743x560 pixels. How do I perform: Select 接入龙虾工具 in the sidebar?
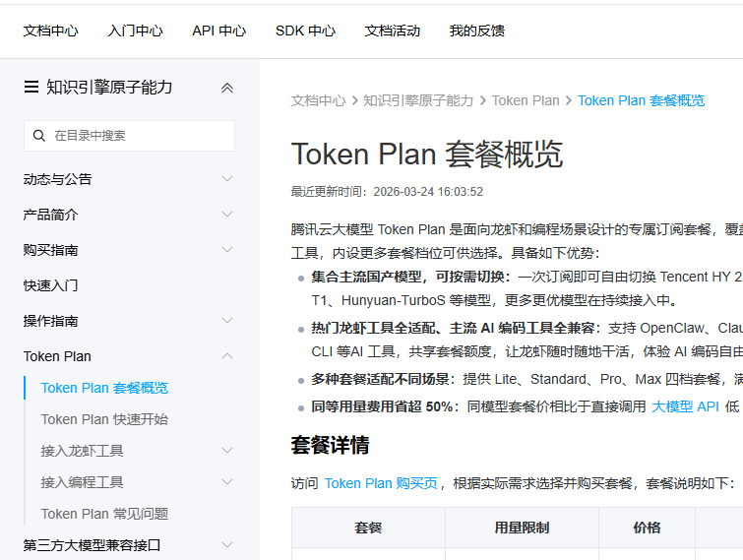pyautogui.click(x=82, y=451)
